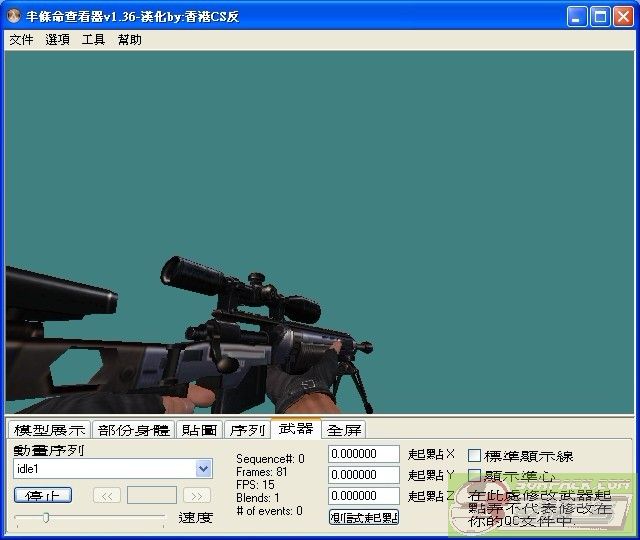Toggle the 顯示準心 checkbox
Screen dimensions: 640x540
475,476
